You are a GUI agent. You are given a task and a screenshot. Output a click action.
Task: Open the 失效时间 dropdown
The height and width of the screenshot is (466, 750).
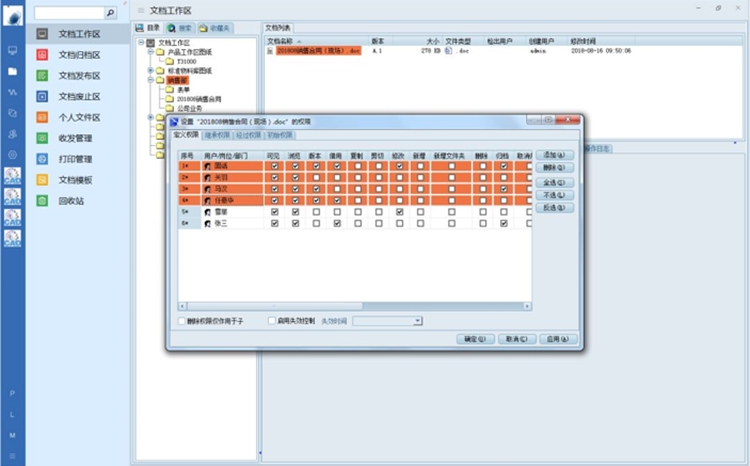(x=418, y=321)
